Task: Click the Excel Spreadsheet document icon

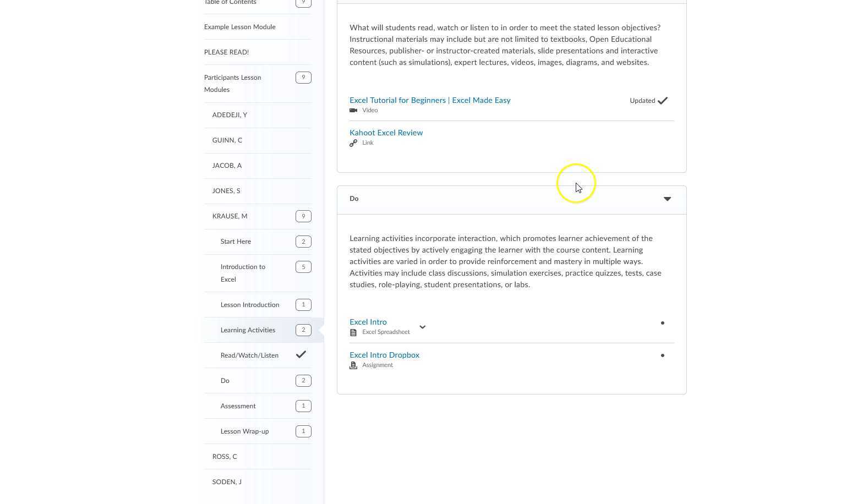Action: (353, 332)
